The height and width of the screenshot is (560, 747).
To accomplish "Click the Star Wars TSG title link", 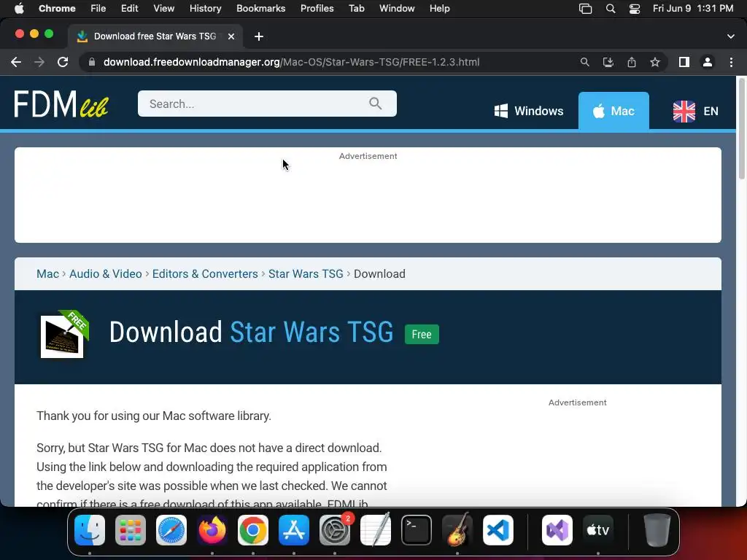I will tap(311, 332).
